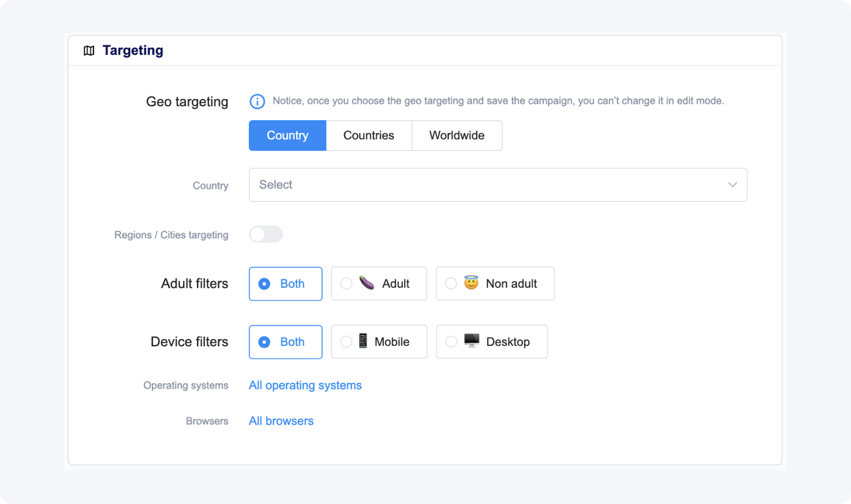Click the Regions / Cities targeting label

pos(171,235)
